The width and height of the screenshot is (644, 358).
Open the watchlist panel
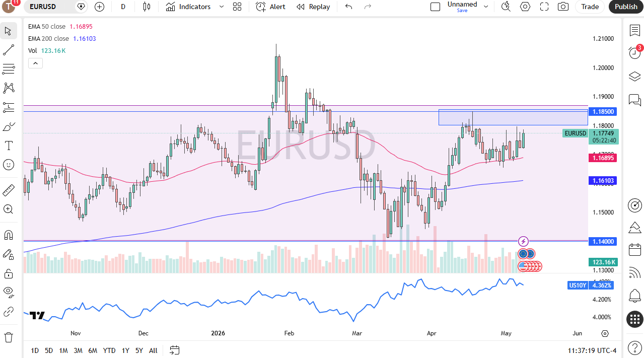tap(634, 30)
